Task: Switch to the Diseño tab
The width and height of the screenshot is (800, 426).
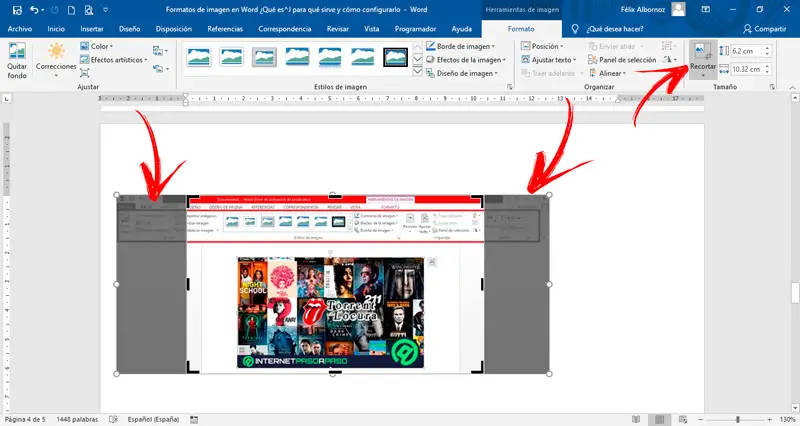Action: click(130, 29)
